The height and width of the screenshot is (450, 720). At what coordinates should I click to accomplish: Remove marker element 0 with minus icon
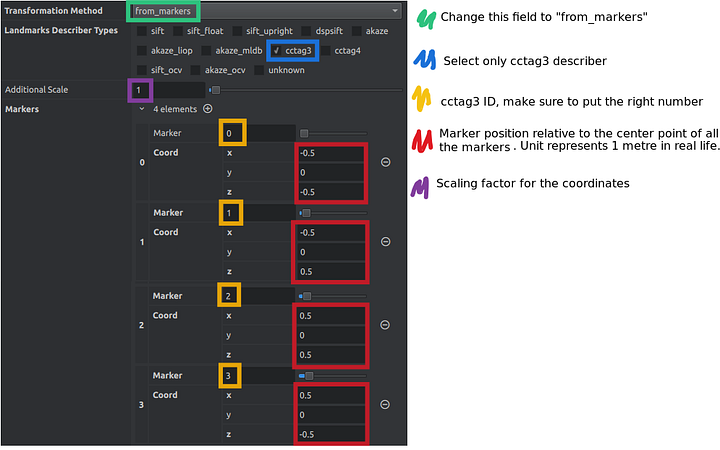pyautogui.click(x=386, y=162)
